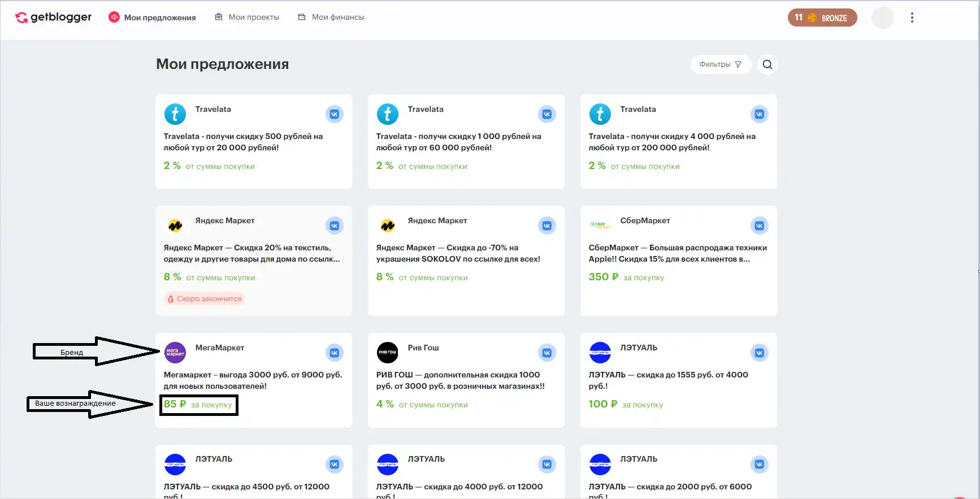Click 350 ₽ за покупку reward text
Screen dimensions: 980x499
[x=626, y=277]
